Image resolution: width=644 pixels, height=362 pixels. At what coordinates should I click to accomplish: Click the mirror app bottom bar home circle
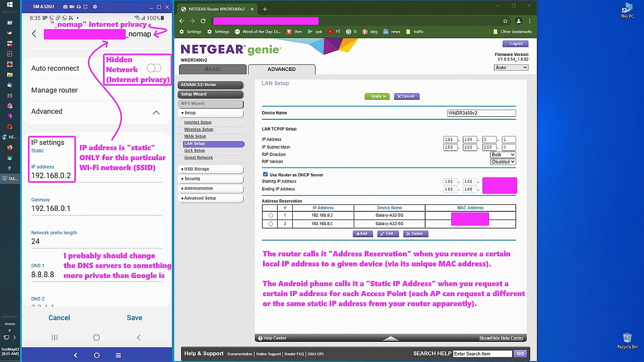pyautogui.click(x=97, y=355)
